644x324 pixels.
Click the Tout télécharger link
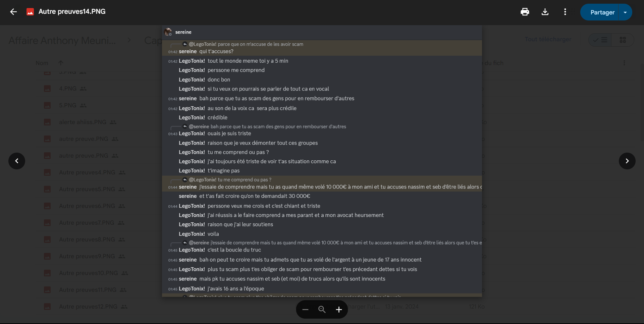tap(548, 39)
